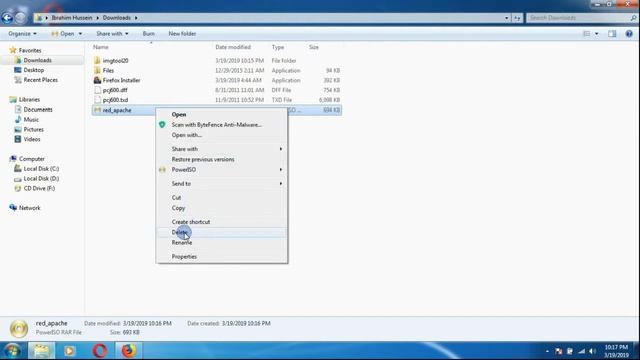Open the view options dropdown arrow
This screenshot has width=640, height=360.
coord(596,34)
